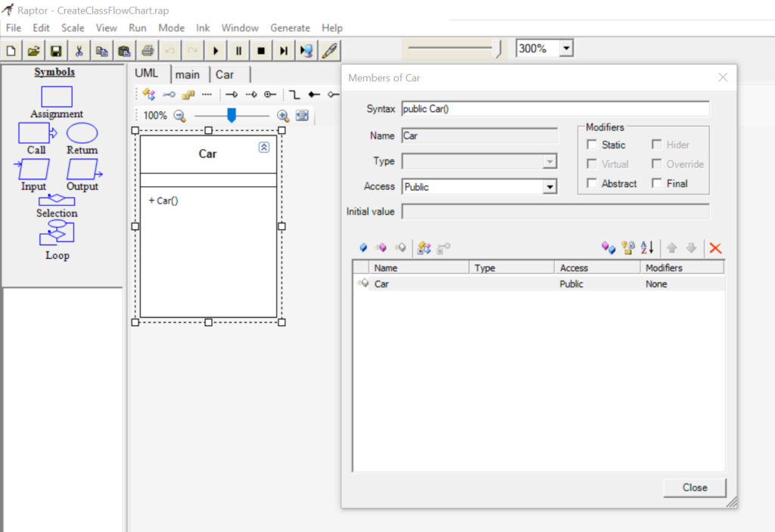
Task: Close the Members of Car dialog
Action: point(693,487)
